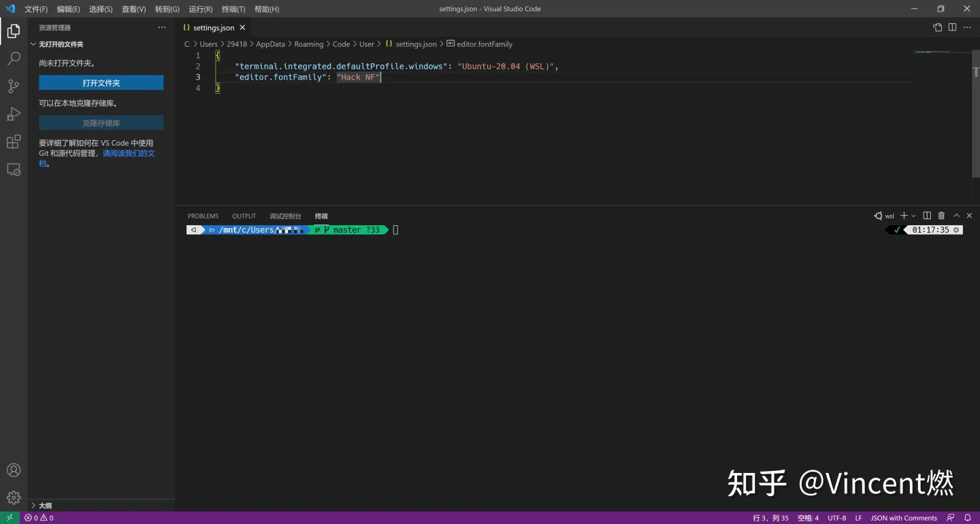Select the 终端 panel tab
This screenshot has width=980, height=524.
coord(321,216)
